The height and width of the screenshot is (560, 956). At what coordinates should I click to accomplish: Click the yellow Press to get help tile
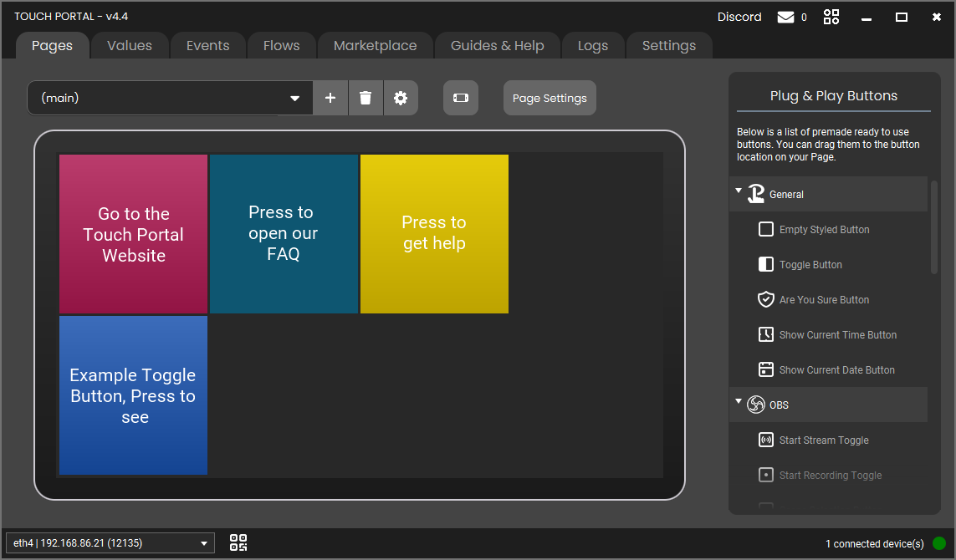[434, 233]
